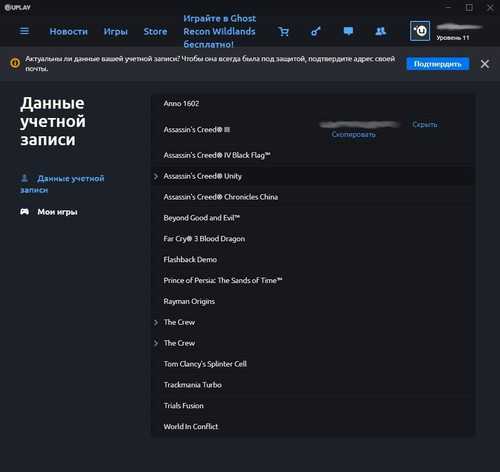Click Скопировать link for the game key
The image size is (500, 472).
tap(354, 134)
